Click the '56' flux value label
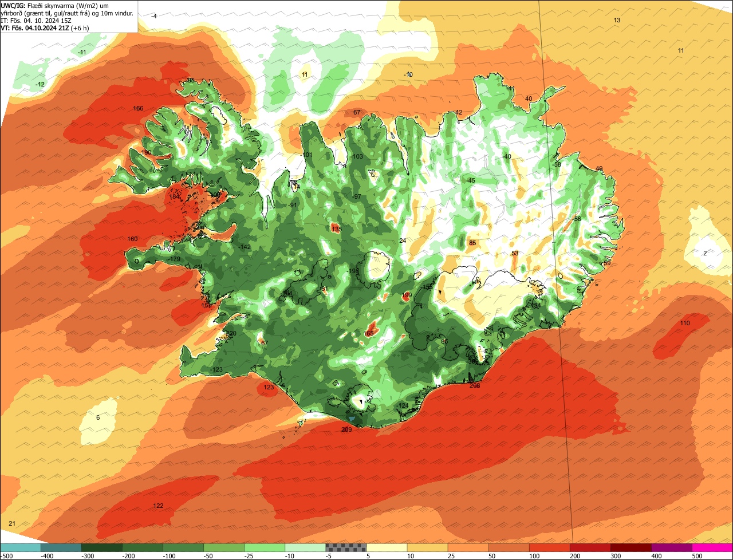 pyautogui.click(x=577, y=219)
